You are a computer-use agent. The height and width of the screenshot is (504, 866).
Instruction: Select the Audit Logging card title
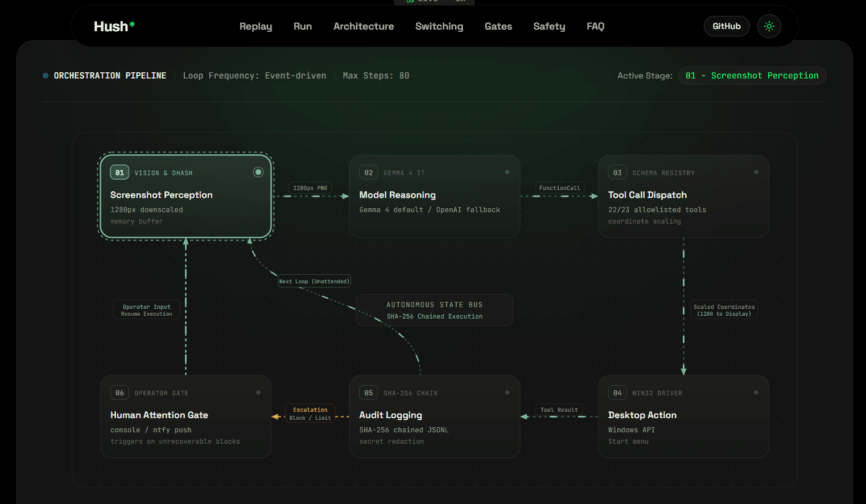390,415
